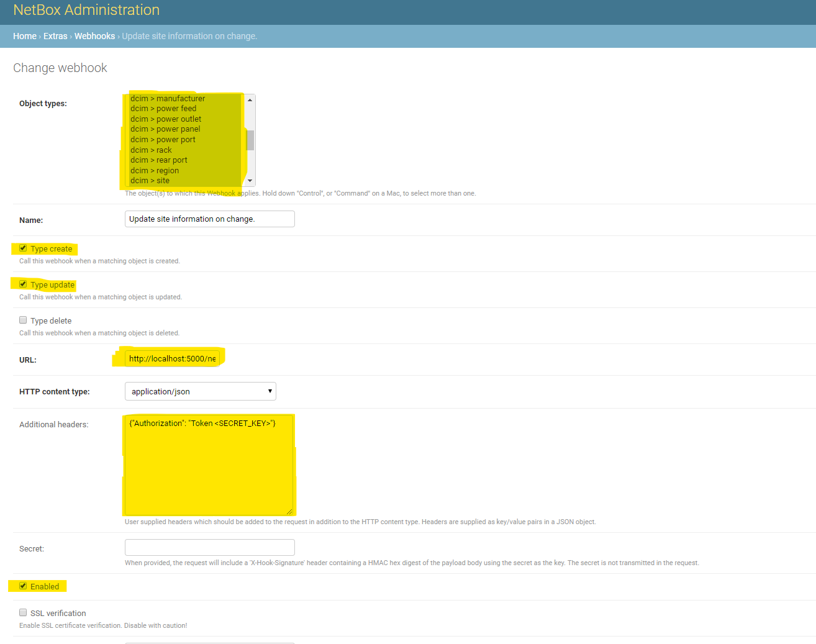Click the object types list scroll-up arrow
Image resolution: width=816 pixels, height=644 pixels.
(250, 100)
